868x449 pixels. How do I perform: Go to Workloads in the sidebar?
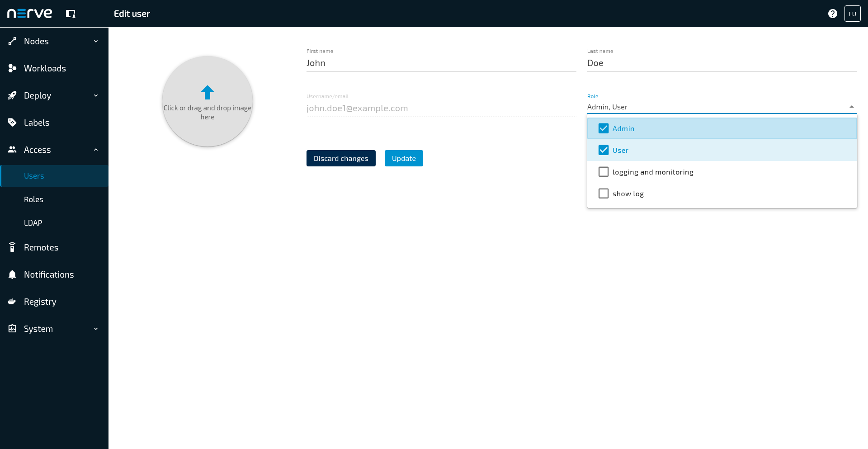point(54,68)
